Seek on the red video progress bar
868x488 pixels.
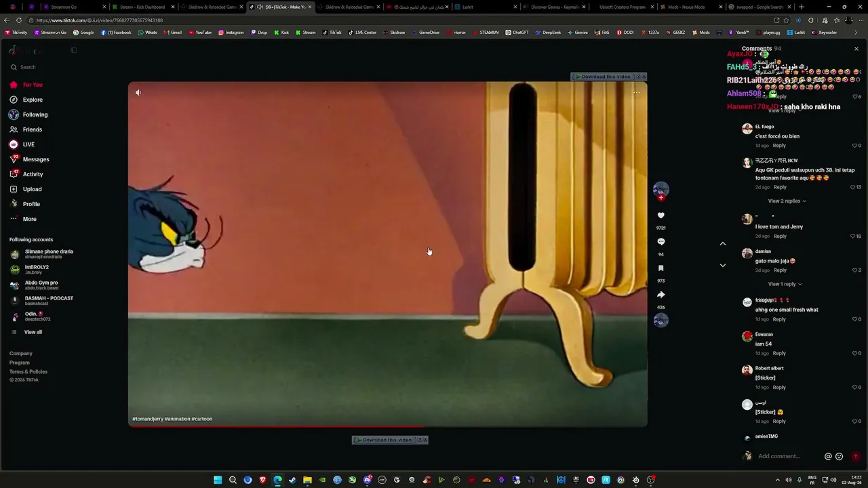tap(388, 426)
